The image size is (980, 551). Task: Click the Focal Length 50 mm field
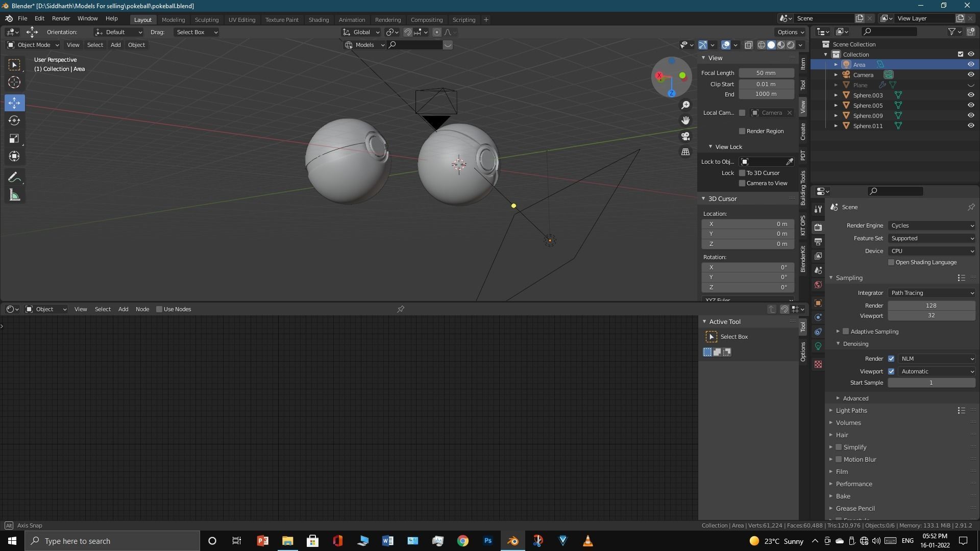[x=766, y=73]
